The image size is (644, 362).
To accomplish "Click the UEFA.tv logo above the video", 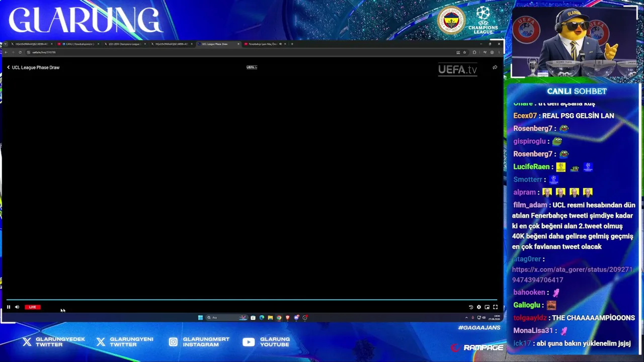I will point(252,67).
